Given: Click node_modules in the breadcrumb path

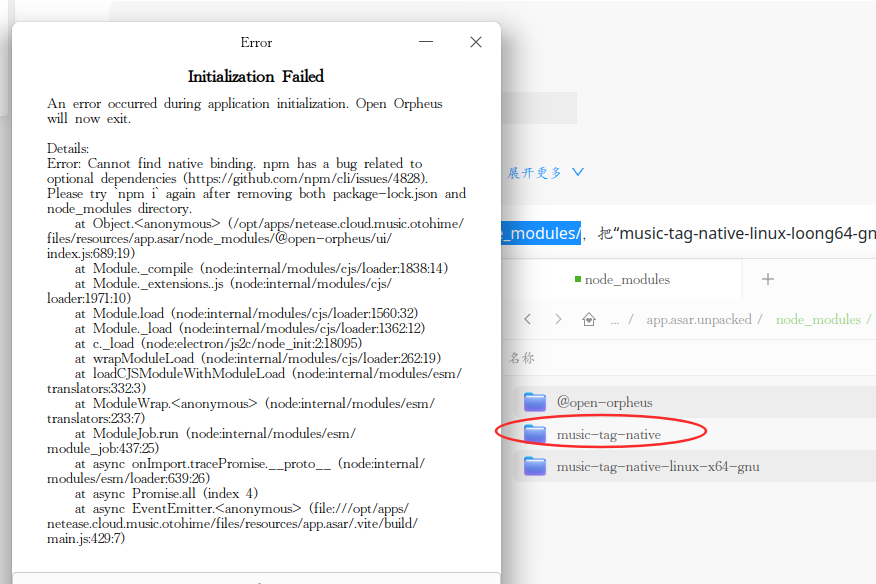Looking at the screenshot, I should click(818, 320).
